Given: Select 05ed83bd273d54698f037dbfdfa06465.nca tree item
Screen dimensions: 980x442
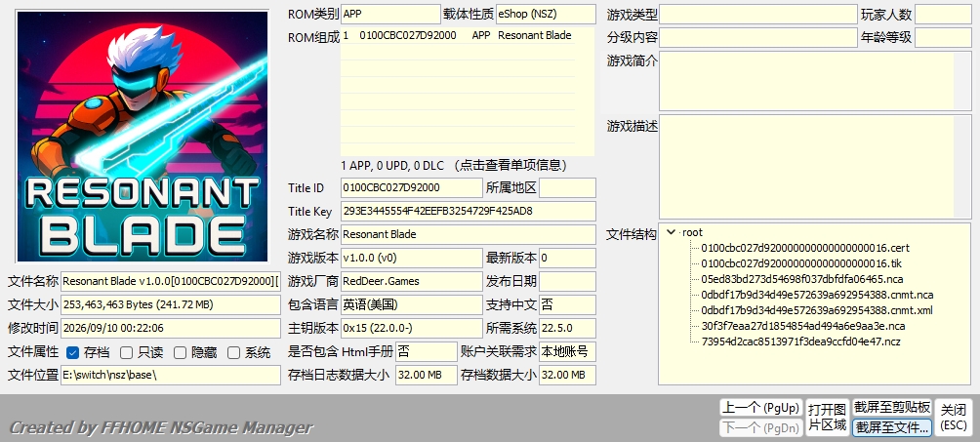Looking at the screenshot, I should tap(802, 279).
